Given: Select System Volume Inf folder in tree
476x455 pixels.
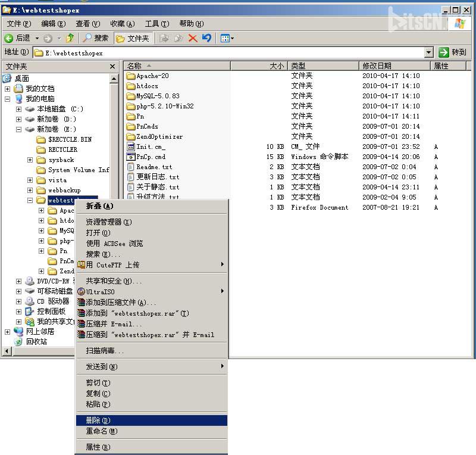Looking at the screenshot, I should [73, 170].
